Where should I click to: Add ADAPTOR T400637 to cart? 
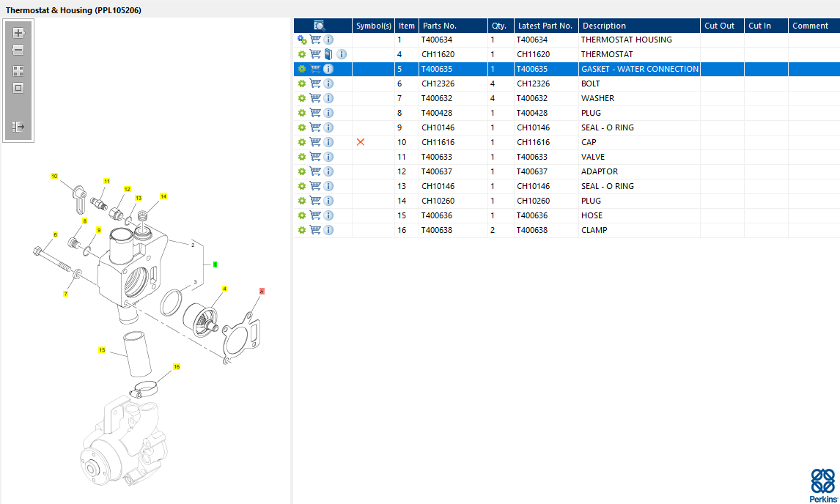point(315,171)
